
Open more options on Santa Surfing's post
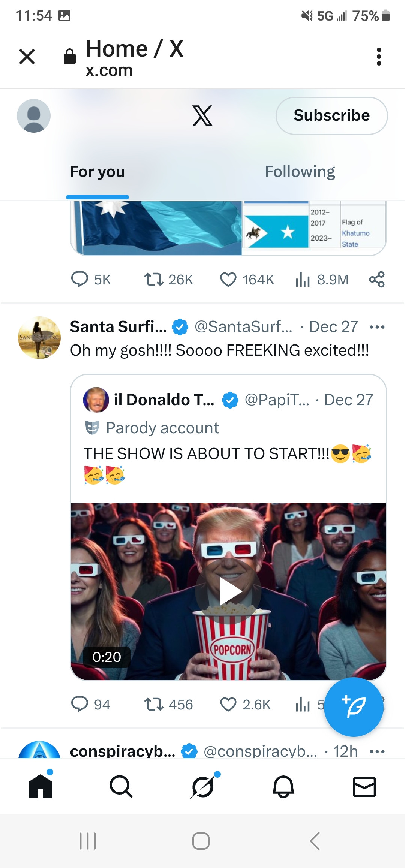coord(377,327)
